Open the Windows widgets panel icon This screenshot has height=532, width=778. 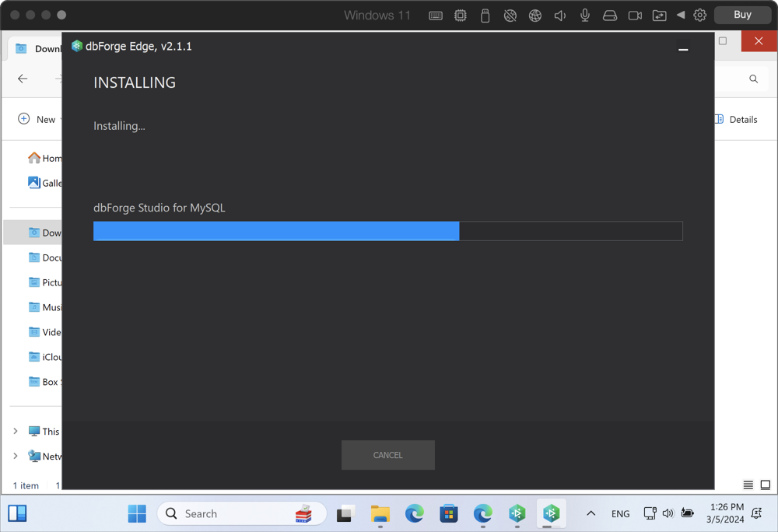(x=17, y=513)
